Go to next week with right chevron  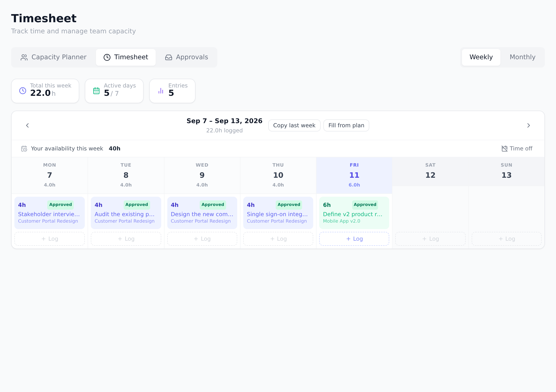(529, 125)
